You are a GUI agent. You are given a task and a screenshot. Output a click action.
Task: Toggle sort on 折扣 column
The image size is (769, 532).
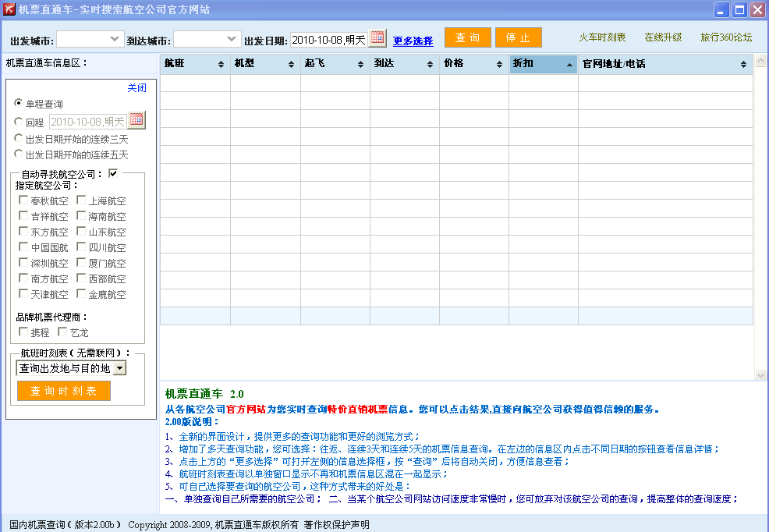click(x=544, y=64)
